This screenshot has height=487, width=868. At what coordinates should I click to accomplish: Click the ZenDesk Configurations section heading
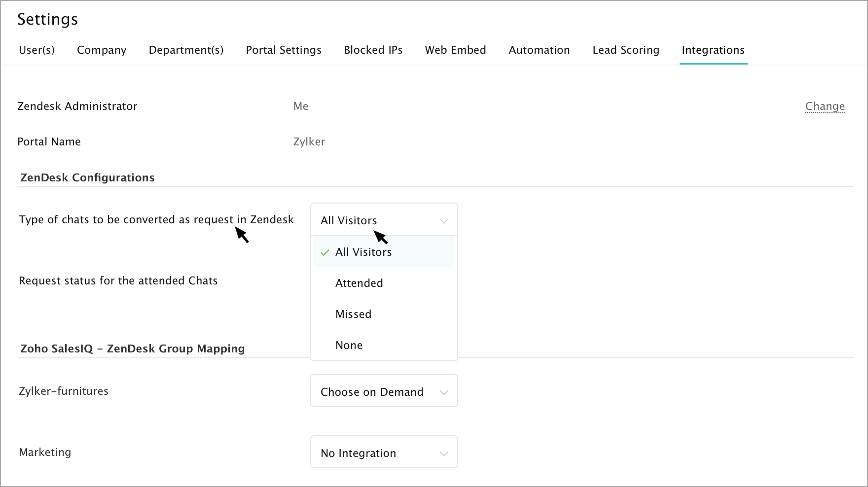point(87,177)
